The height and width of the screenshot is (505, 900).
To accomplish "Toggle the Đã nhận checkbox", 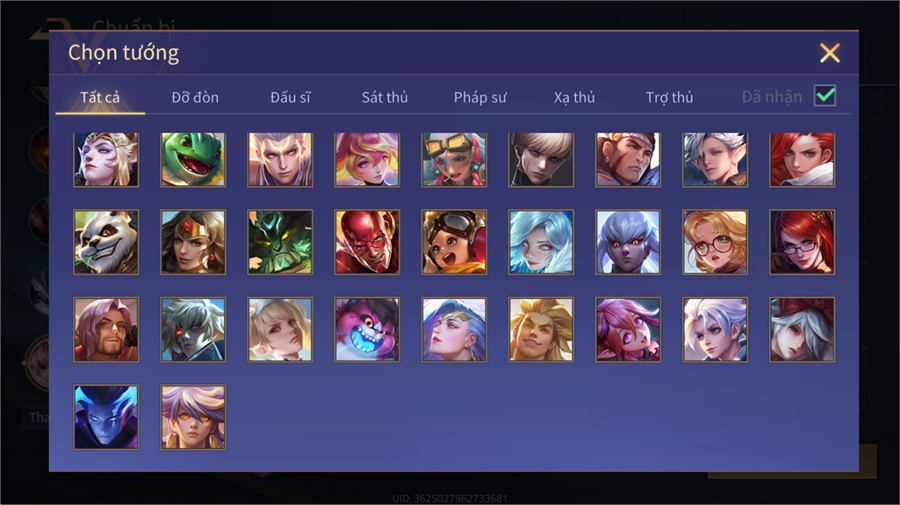I will click(825, 96).
